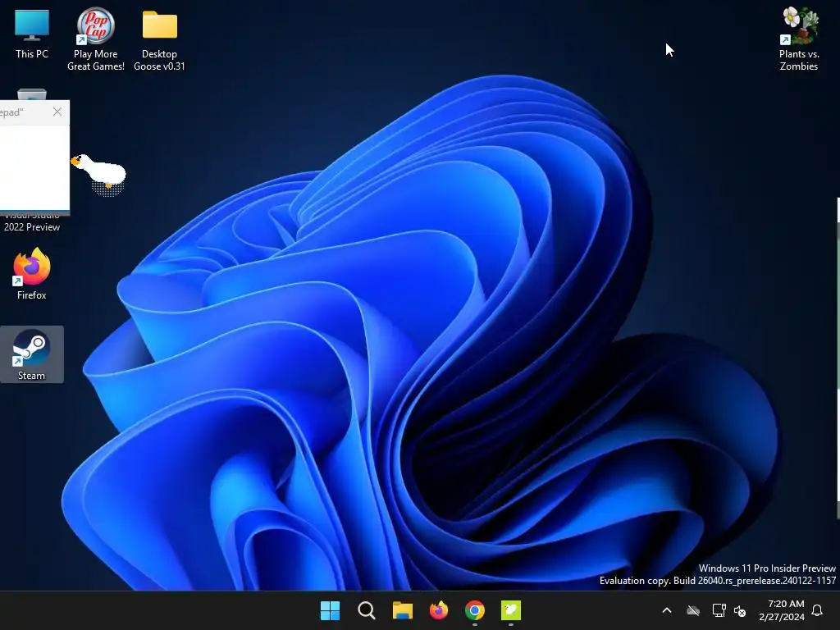The height and width of the screenshot is (630, 840).
Task: Select Visual Studio 2022 Preview shortcut label
Action: point(32,221)
